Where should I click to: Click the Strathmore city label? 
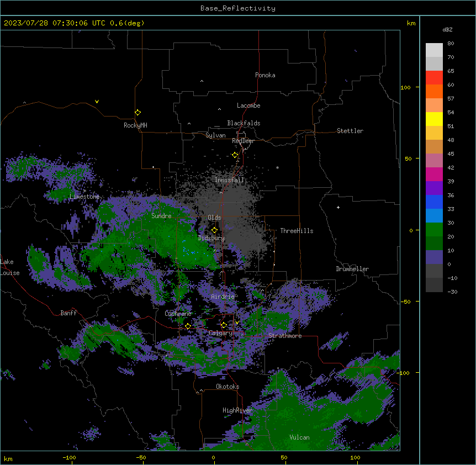[x=285, y=336]
